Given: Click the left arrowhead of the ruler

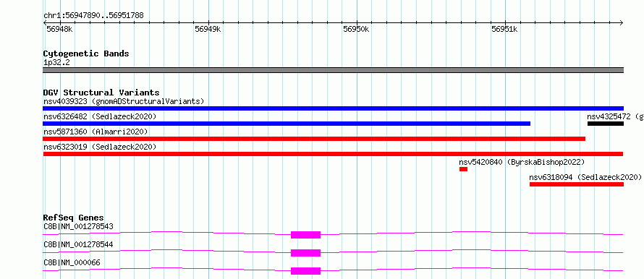Looking at the screenshot, I should (45, 22).
